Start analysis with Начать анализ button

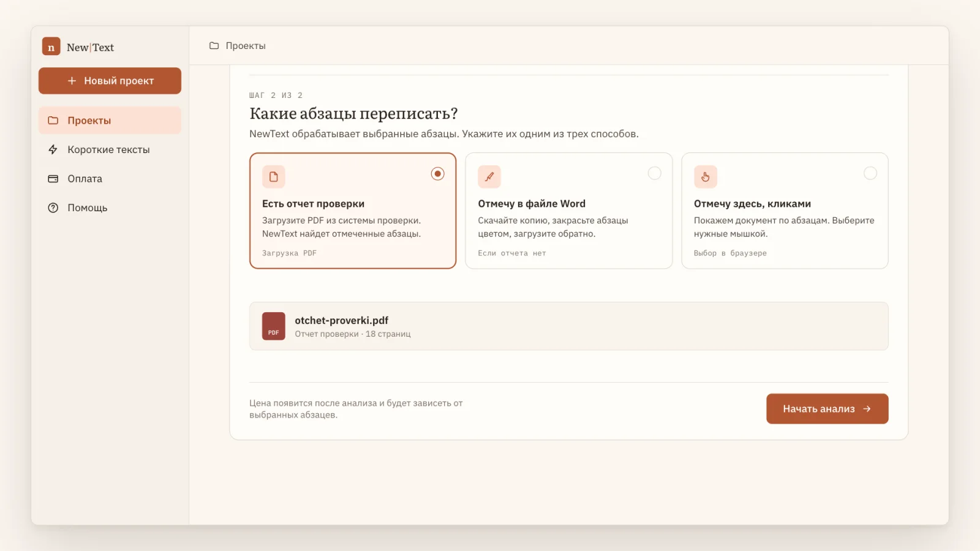pos(827,409)
